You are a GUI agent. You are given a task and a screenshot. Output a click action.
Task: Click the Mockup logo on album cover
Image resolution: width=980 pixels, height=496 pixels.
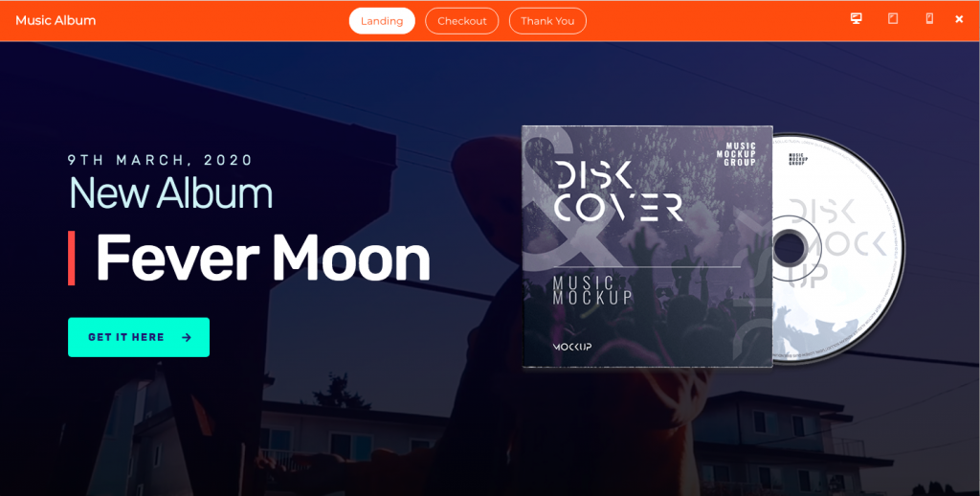572,347
